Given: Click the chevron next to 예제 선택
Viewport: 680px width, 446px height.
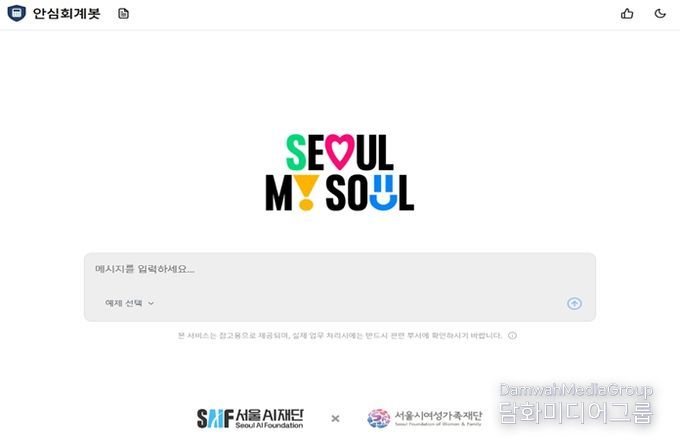Looking at the screenshot, I should (151, 303).
